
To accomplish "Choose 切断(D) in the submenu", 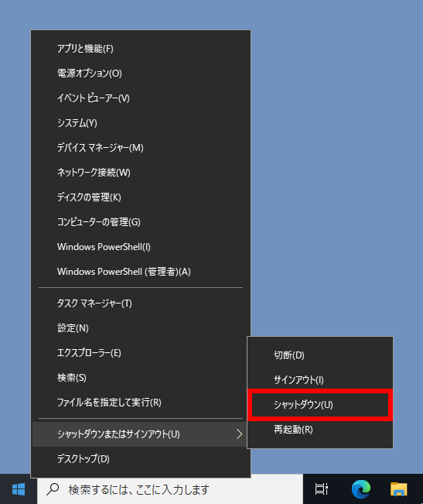I will [x=320, y=355].
